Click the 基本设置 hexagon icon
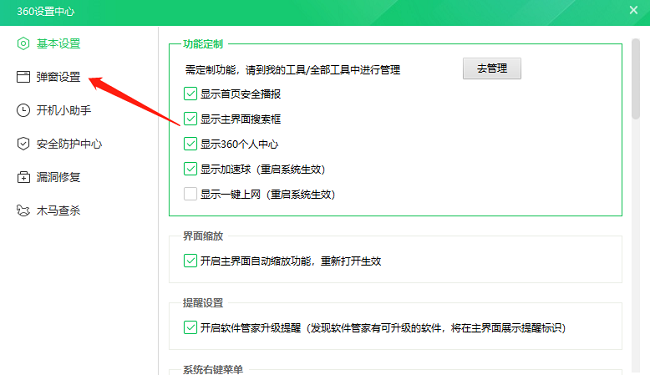This screenshot has width=650, height=375. click(23, 44)
